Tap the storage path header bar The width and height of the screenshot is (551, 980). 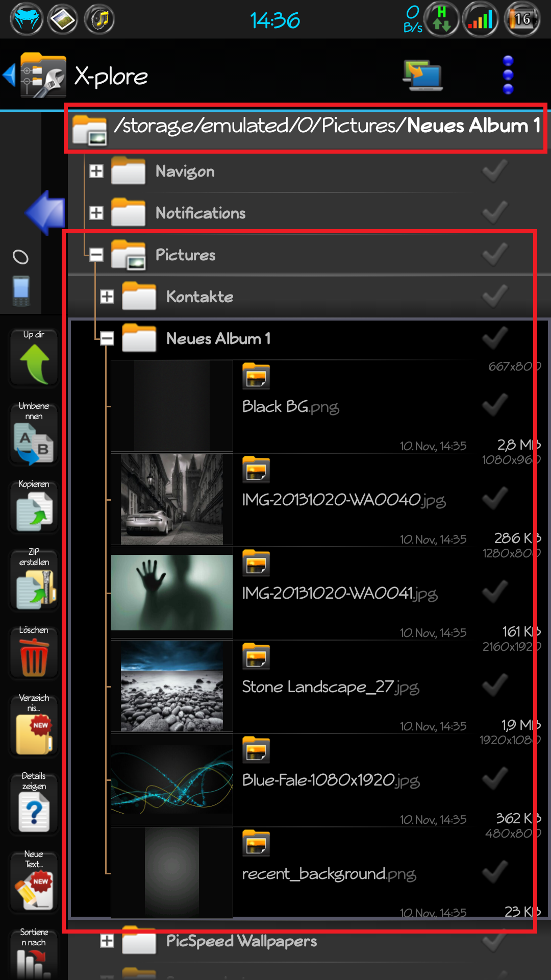pyautogui.click(x=306, y=129)
